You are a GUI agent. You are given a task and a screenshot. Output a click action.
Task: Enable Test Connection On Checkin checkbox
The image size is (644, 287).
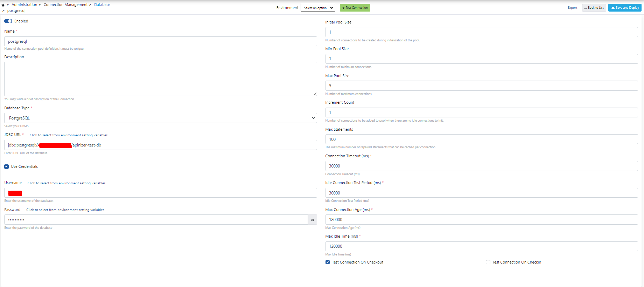tap(488, 262)
